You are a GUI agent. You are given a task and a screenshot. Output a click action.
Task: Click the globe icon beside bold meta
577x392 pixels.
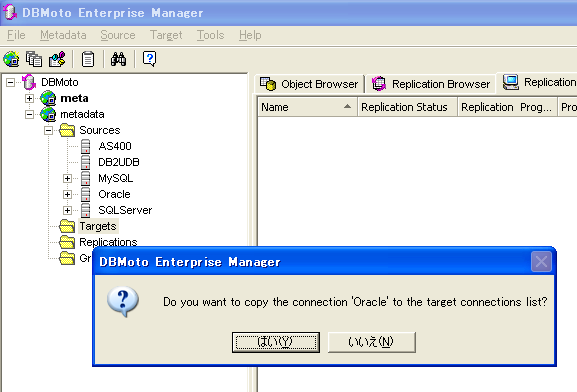pyautogui.click(x=48, y=98)
